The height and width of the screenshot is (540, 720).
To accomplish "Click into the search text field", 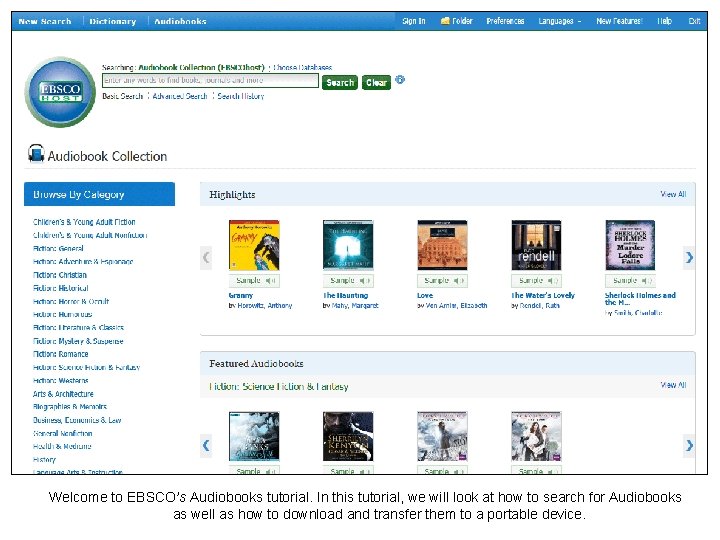I will click(210, 80).
